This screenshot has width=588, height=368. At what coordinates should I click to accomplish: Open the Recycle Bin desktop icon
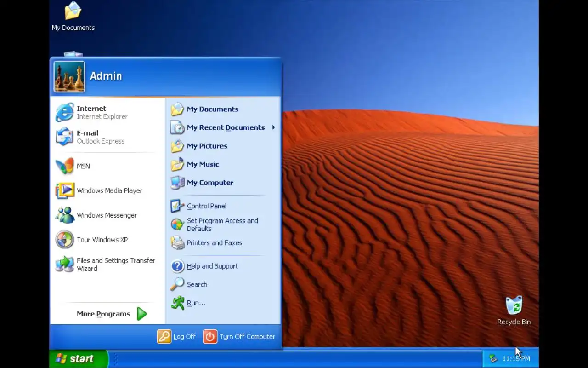pos(514,305)
